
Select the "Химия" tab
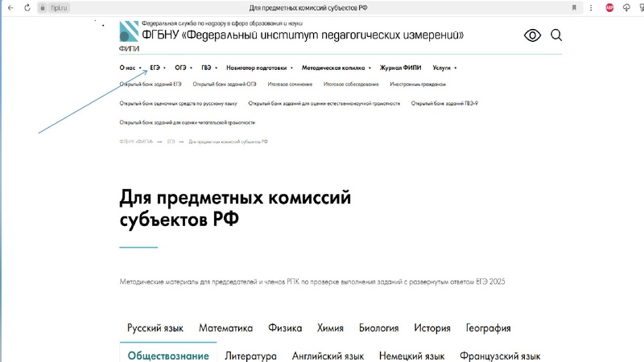[330, 328]
